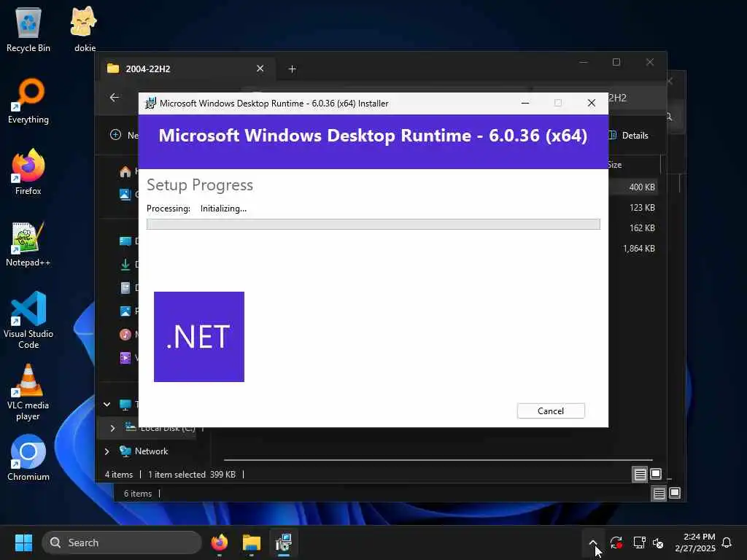Viewport: 747px width, 560px height.
Task: Open the Recycle Bin desktop icon
Action: 28,29
